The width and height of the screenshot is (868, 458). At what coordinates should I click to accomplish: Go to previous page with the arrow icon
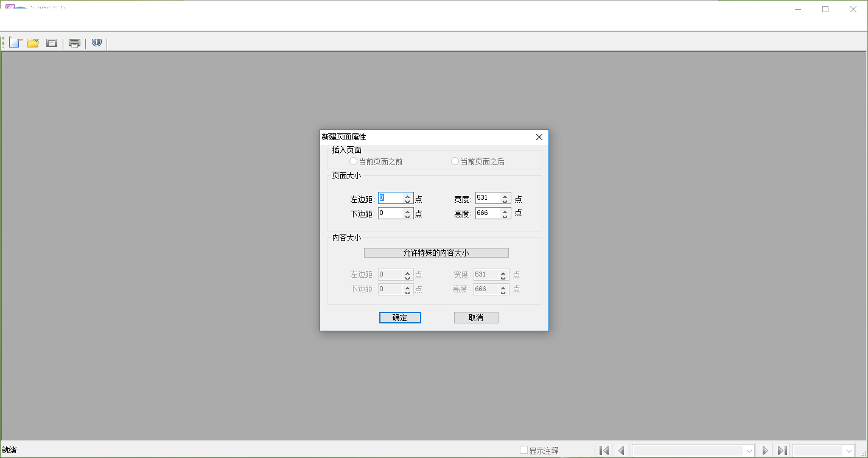621,449
